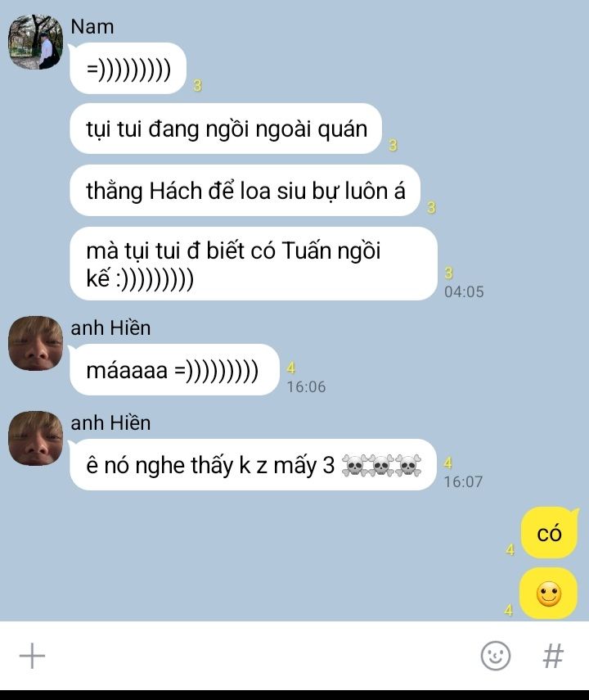Open Nam's profile picture
Image resolution: width=589 pixels, height=700 pixels.
tap(36, 42)
